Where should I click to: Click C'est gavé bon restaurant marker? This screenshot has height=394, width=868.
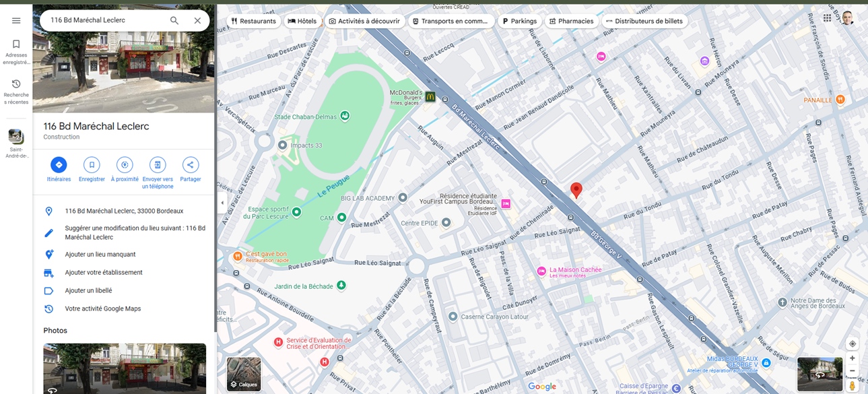237,257
